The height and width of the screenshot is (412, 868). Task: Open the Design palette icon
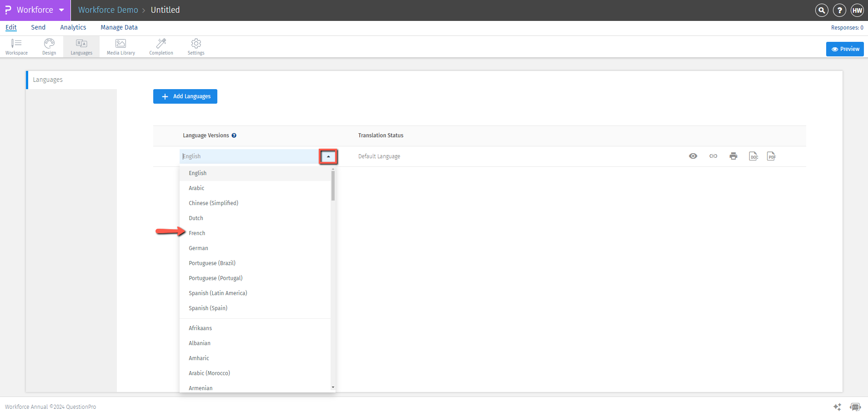49,47
